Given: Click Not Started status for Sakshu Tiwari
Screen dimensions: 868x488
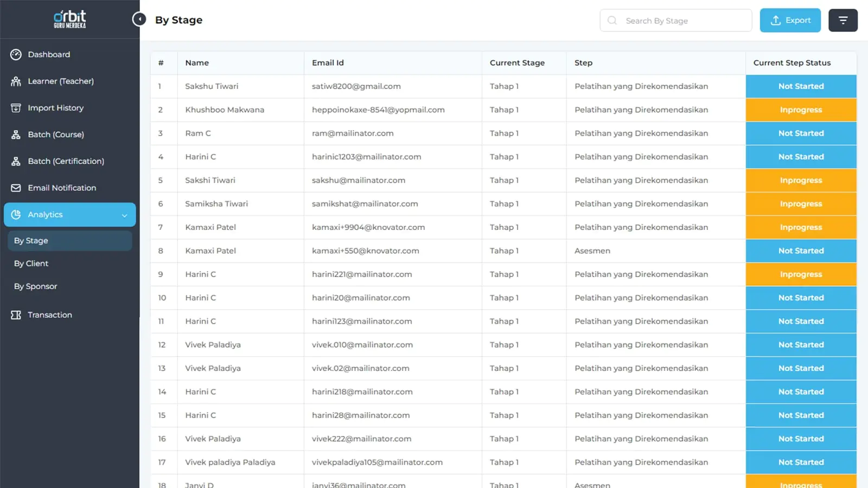Looking at the screenshot, I should pos(801,86).
